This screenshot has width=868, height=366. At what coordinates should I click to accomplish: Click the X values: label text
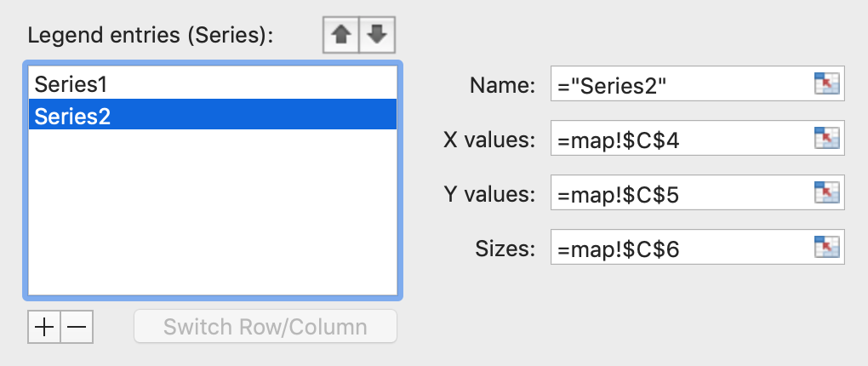[489, 140]
